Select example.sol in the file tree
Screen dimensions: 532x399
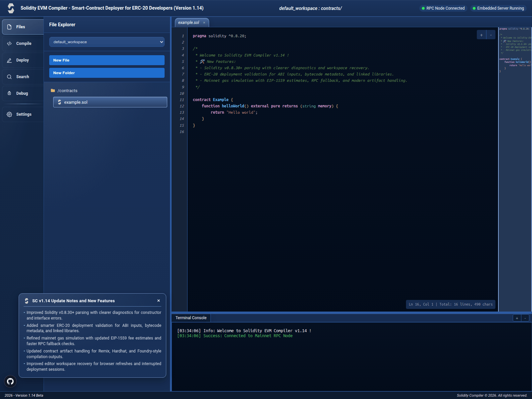(x=110, y=102)
